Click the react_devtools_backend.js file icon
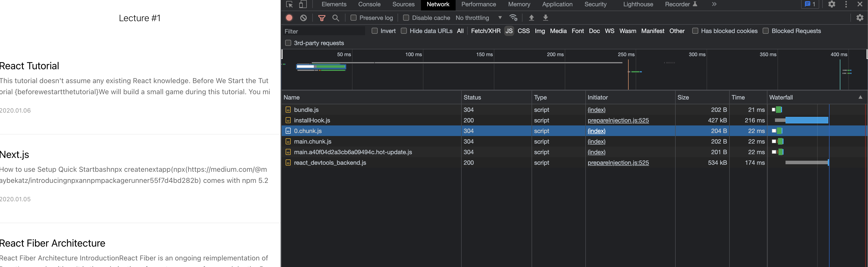The height and width of the screenshot is (267, 868). pyautogui.click(x=288, y=163)
